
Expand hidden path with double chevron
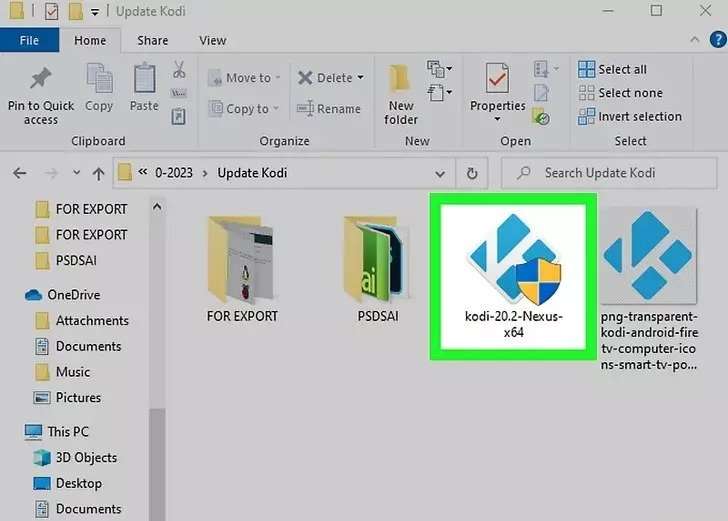143,172
